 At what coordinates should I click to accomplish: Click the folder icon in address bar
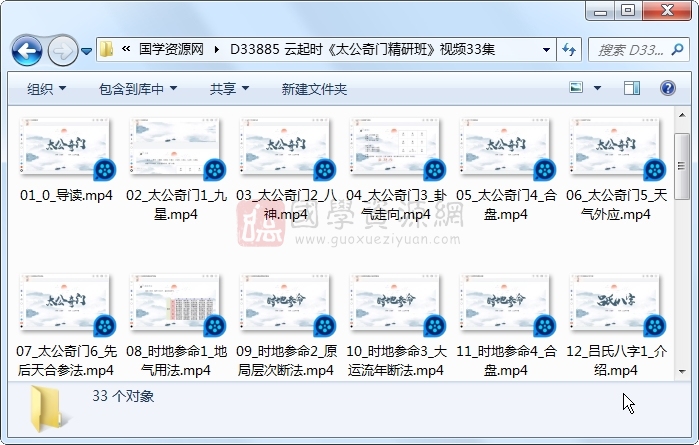tap(106, 49)
